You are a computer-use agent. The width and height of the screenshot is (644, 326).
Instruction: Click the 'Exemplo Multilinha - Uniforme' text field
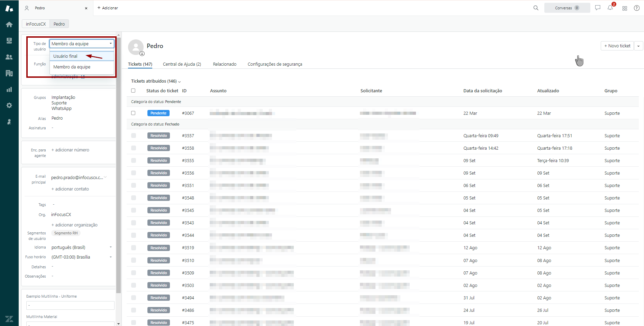[70, 305]
